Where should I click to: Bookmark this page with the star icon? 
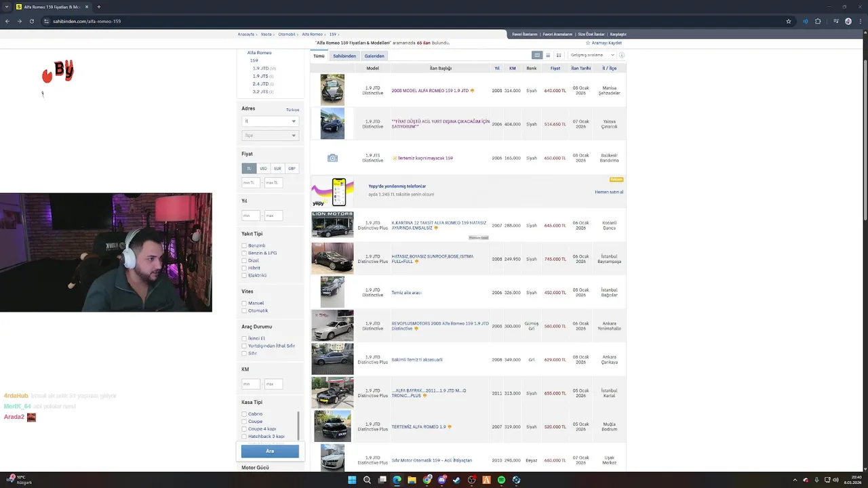click(789, 21)
